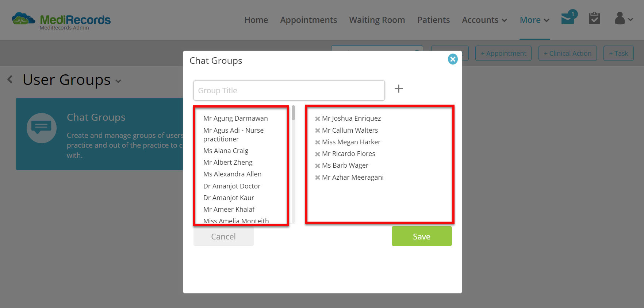The width and height of the screenshot is (644, 308).
Task: Cancel the chat group dialog
Action: (223, 236)
